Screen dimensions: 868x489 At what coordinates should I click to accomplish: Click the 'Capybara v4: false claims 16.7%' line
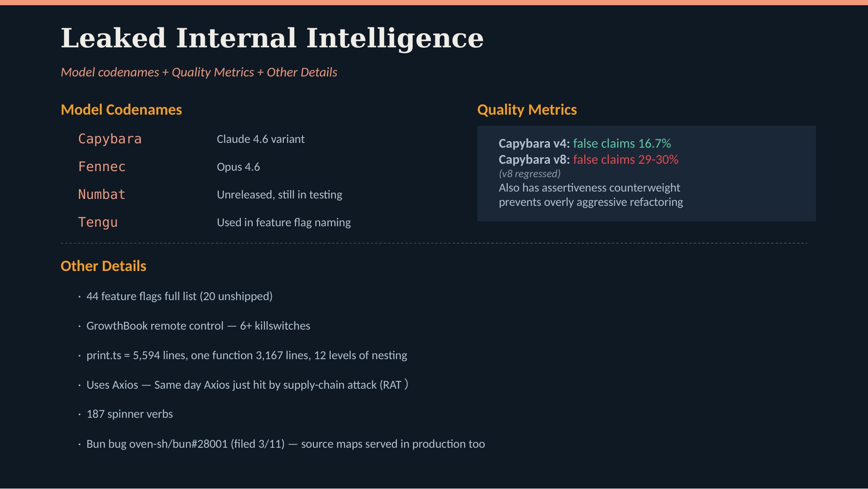[585, 143]
